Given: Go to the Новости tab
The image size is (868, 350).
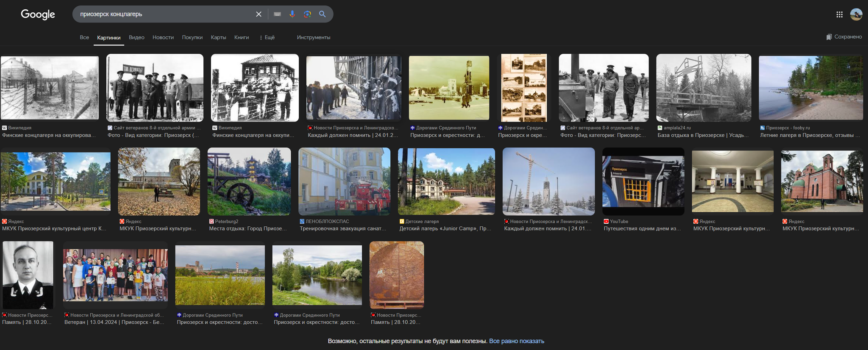Looking at the screenshot, I should 163,37.
